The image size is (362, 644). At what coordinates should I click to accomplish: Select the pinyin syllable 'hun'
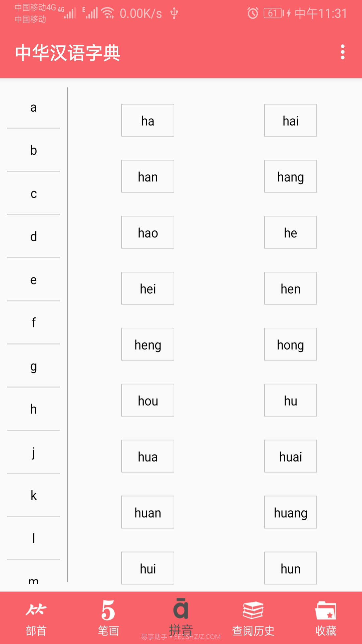(x=290, y=568)
